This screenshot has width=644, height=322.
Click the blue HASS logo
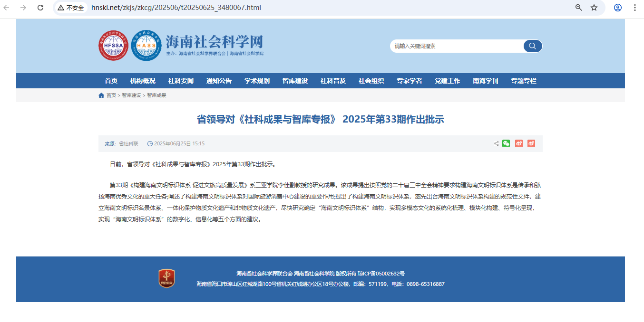click(146, 46)
